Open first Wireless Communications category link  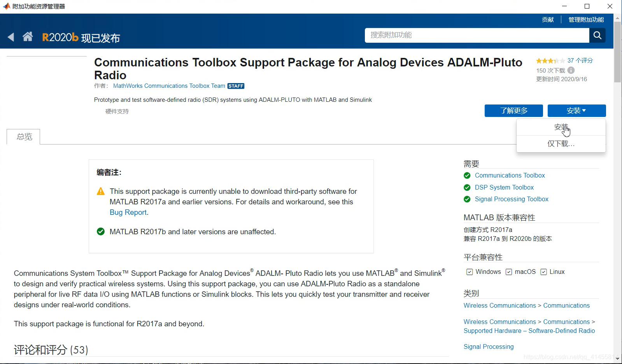(x=499, y=306)
